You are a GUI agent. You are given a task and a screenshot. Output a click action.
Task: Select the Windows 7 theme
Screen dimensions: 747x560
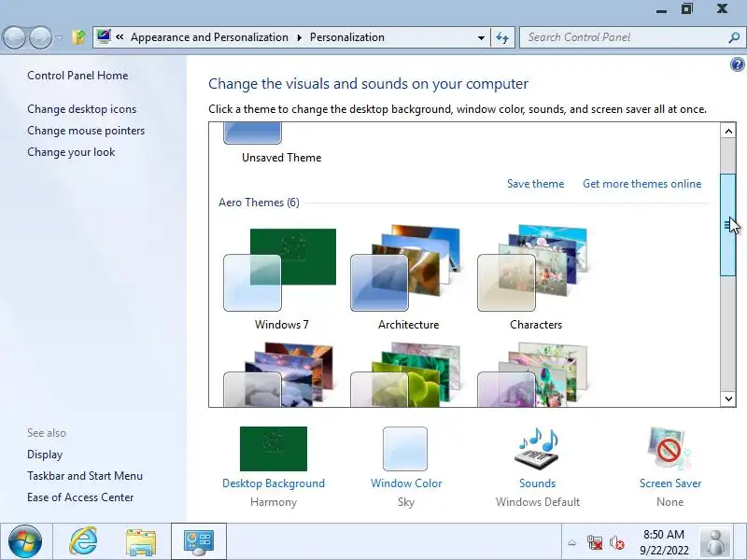281,279
